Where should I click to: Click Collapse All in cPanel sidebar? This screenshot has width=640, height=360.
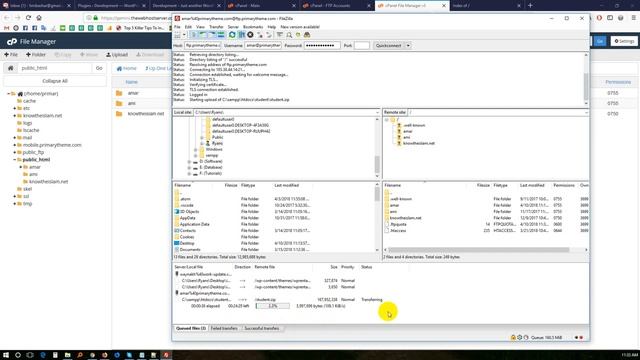tap(55, 81)
